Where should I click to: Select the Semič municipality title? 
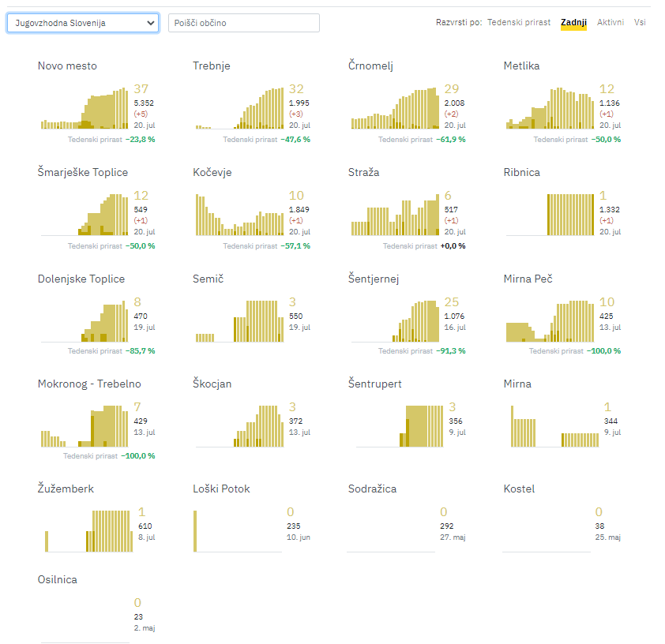coord(208,279)
